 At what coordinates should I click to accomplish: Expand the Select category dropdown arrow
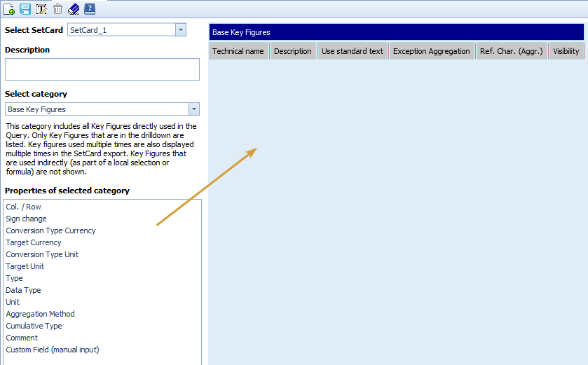(x=193, y=109)
